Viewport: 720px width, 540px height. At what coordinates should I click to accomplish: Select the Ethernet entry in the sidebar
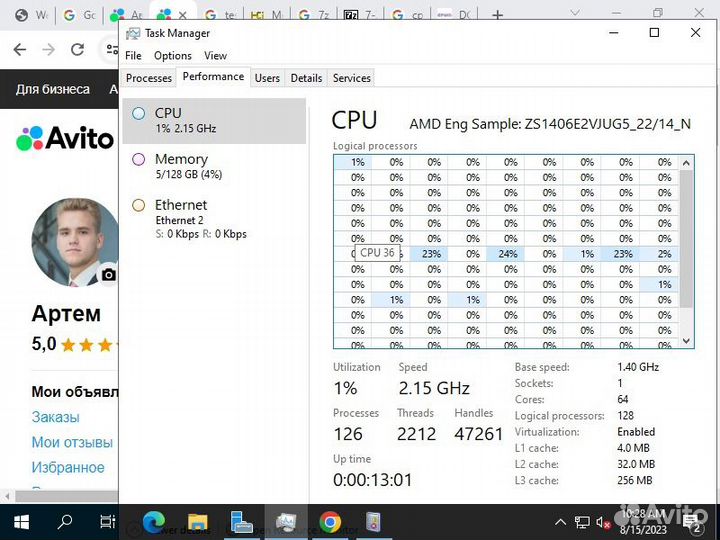pyautogui.click(x=214, y=218)
